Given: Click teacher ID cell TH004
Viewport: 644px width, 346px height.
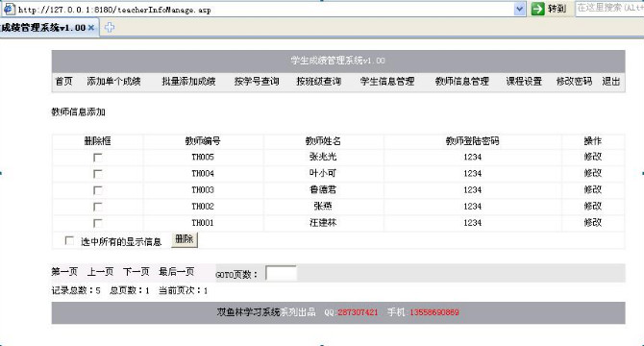Looking at the screenshot, I should pos(203,174).
